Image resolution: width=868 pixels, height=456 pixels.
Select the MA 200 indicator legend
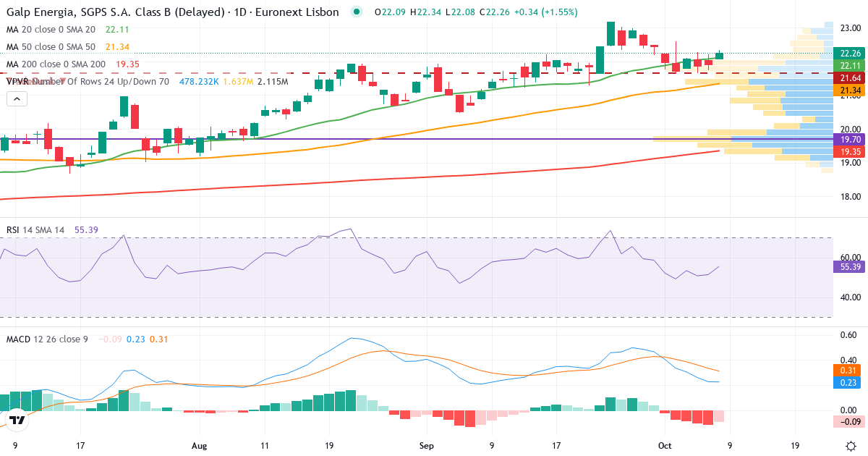click(56, 64)
